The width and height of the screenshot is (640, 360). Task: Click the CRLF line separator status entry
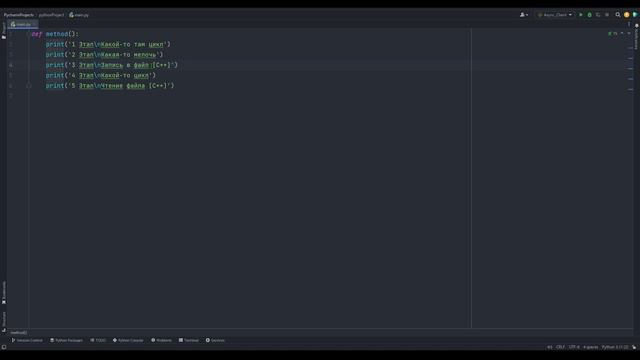pos(560,347)
